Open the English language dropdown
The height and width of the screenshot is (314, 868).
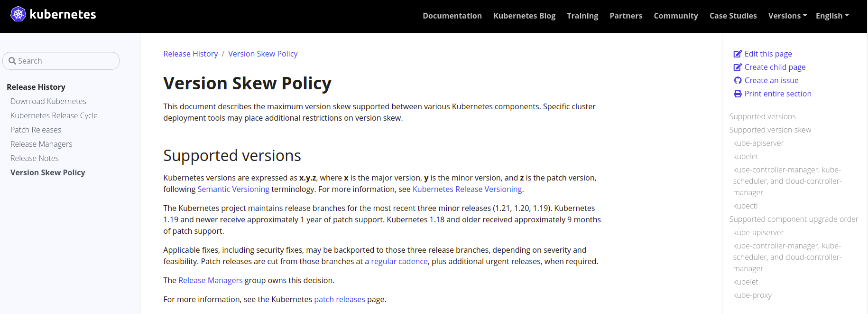tap(832, 16)
